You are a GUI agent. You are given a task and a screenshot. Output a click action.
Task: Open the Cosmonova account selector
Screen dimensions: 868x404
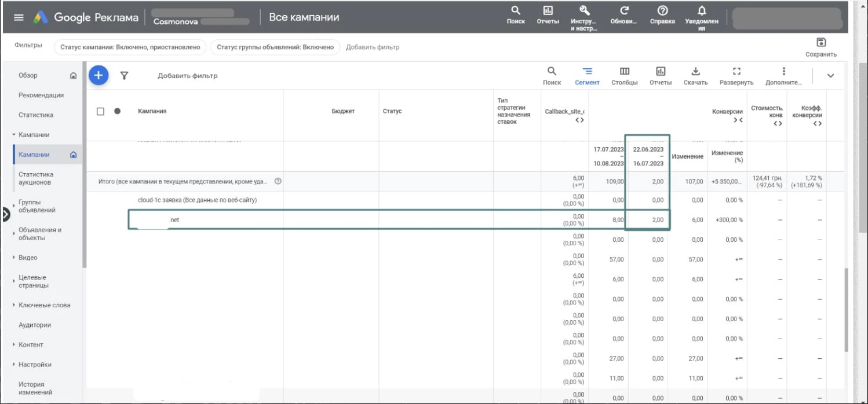point(201,17)
